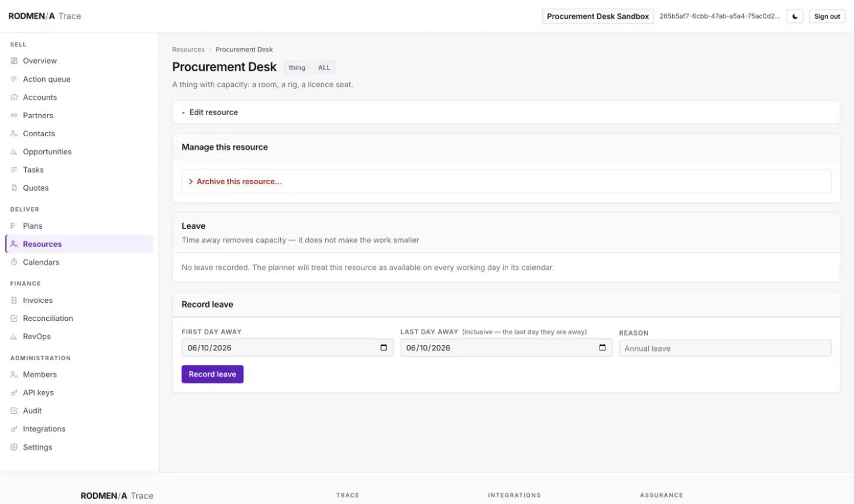Click the Plans sidebar icon
The height and width of the screenshot is (504, 854).
click(14, 226)
